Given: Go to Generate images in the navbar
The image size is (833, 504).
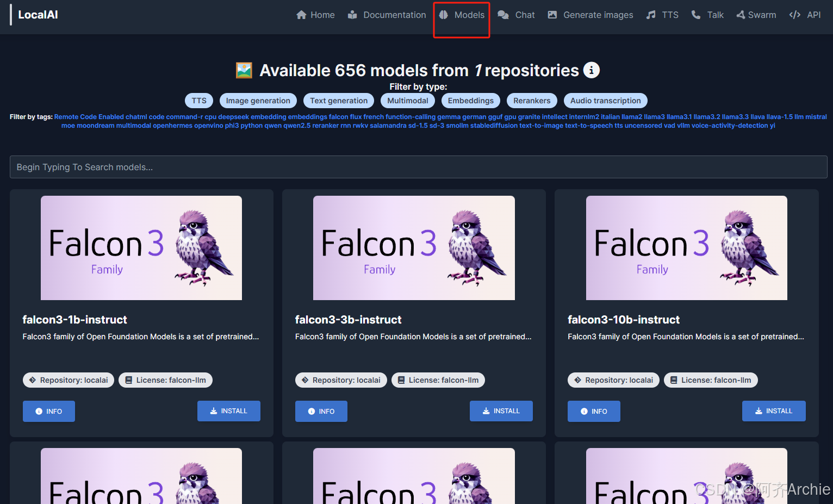Looking at the screenshot, I should pyautogui.click(x=590, y=15).
